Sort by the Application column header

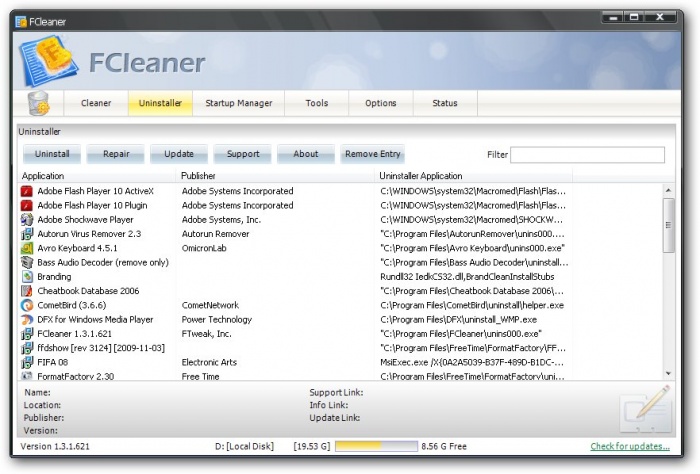click(x=97, y=176)
